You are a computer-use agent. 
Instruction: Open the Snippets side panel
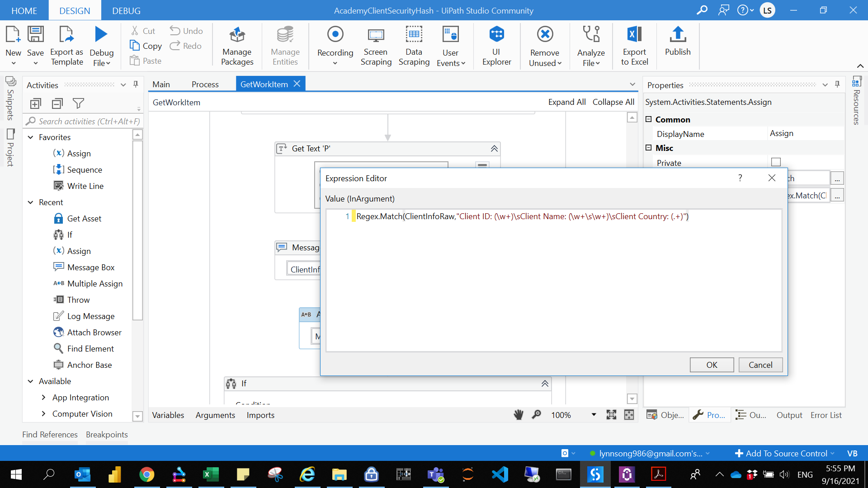(10, 99)
